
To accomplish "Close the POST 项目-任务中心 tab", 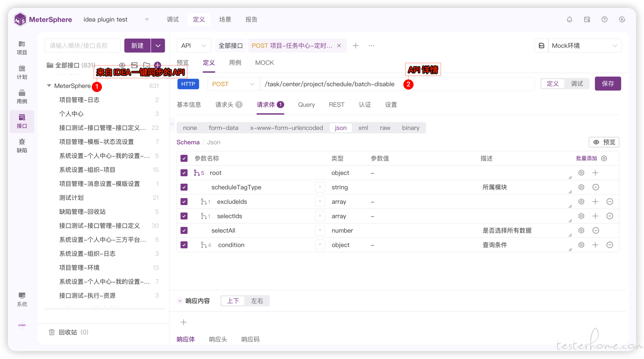I will coord(339,45).
